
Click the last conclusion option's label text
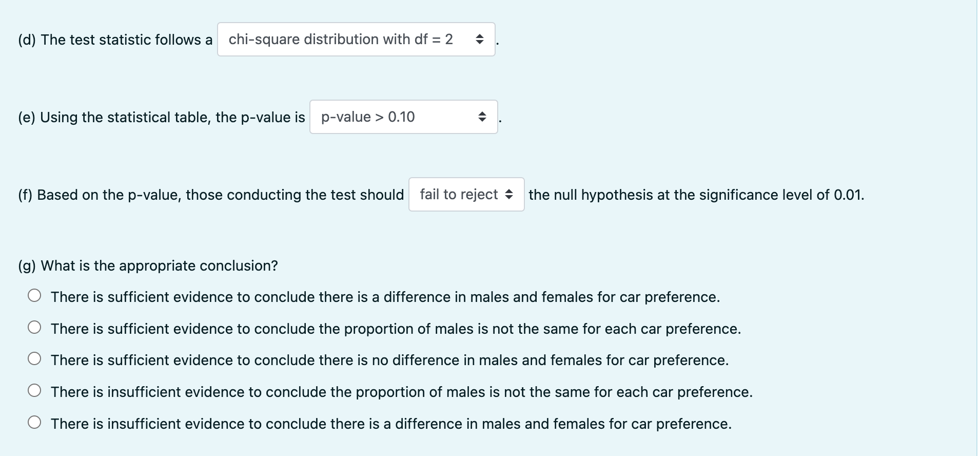[390, 424]
